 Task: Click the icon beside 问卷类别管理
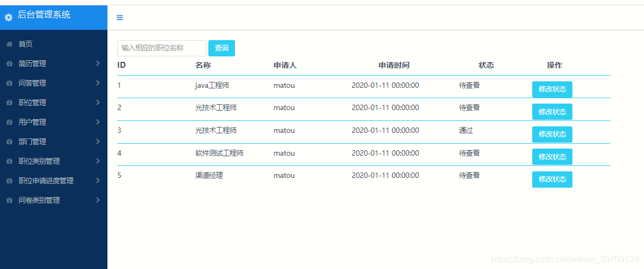[x=9, y=201]
